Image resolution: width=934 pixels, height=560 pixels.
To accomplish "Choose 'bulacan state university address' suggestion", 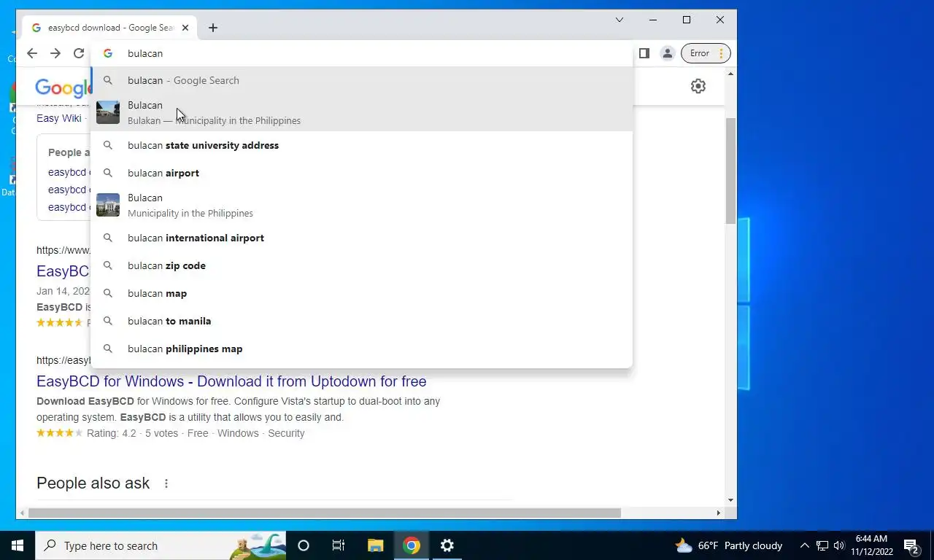I will click(x=362, y=145).
